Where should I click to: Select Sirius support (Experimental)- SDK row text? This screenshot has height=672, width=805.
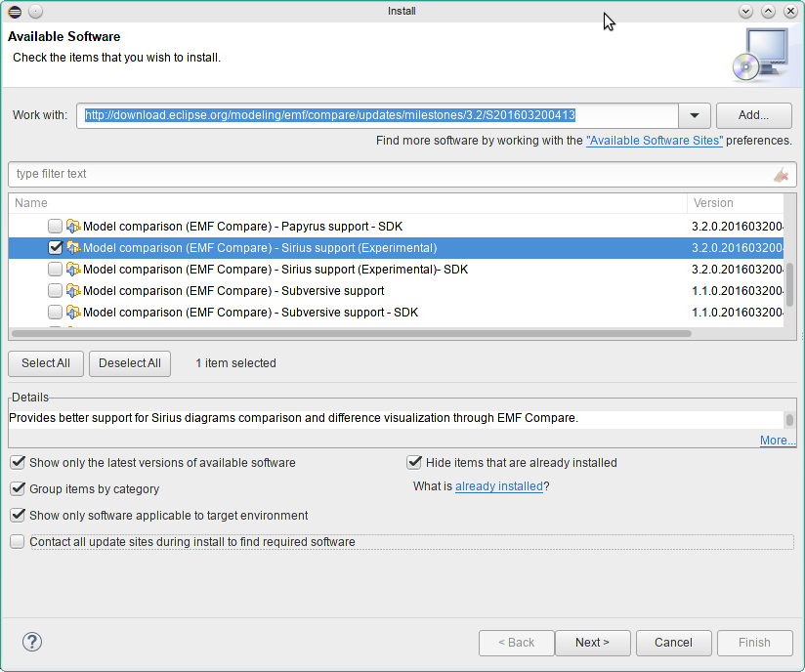[275, 270]
